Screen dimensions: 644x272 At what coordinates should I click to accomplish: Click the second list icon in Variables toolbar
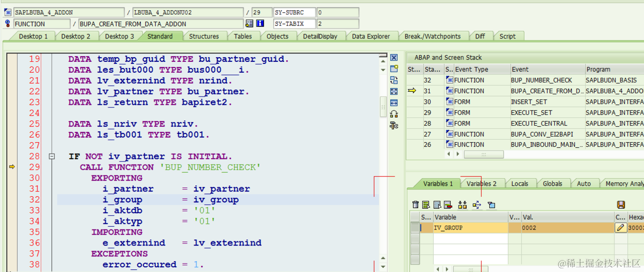437,205
